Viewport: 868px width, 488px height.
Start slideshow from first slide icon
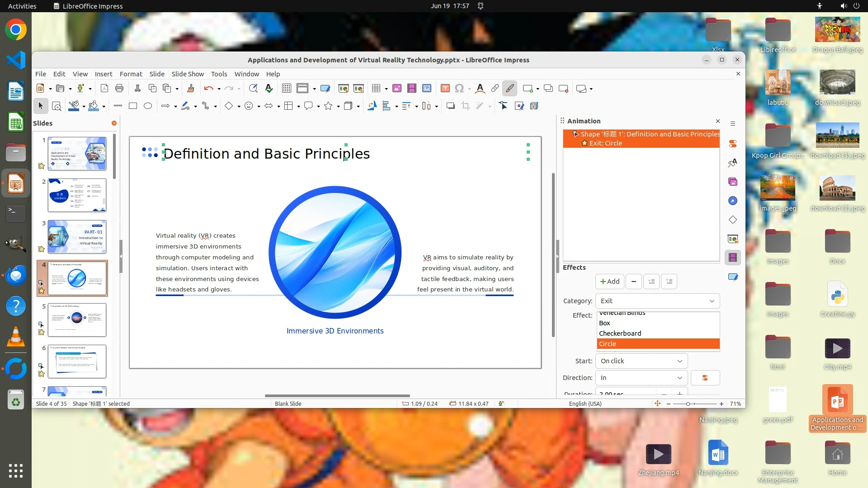coord(344,89)
